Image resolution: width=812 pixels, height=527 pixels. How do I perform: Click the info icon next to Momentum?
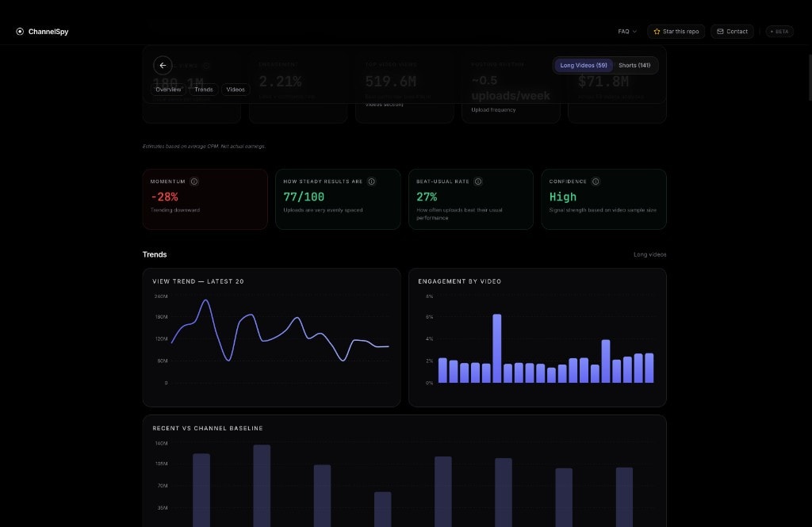click(194, 181)
